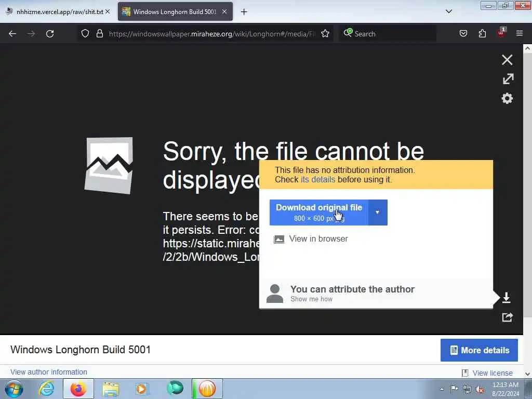Click the Firefox taskbar icon

78,389
